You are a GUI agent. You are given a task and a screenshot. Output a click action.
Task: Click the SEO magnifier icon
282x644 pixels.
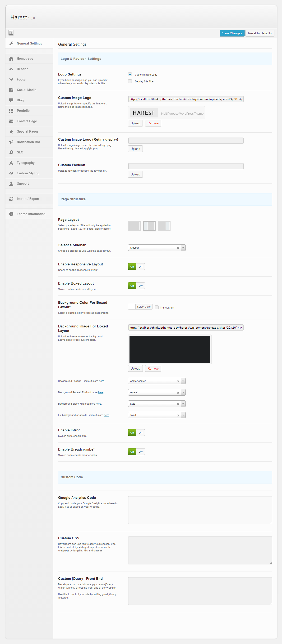(x=11, y=152)
